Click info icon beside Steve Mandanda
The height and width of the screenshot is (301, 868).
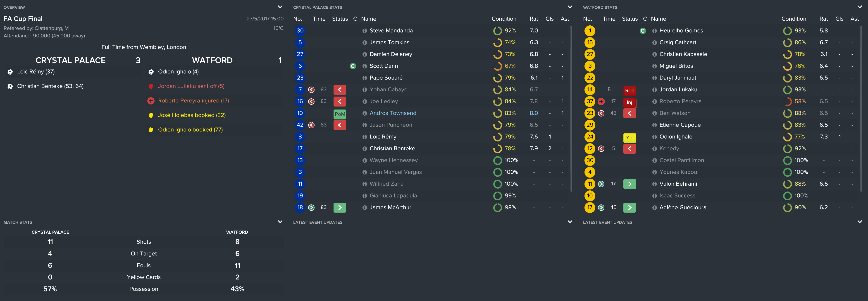coord(364,31)
